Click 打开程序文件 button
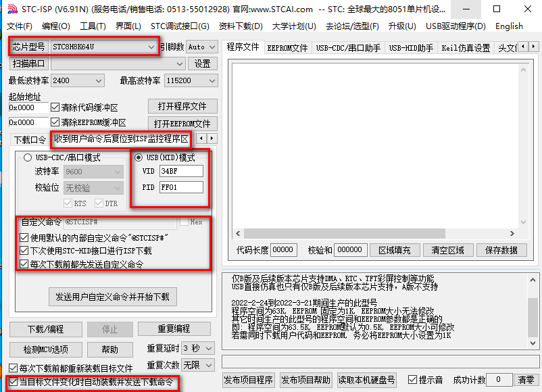Screen dimensions: 542x392 (182, 106)
